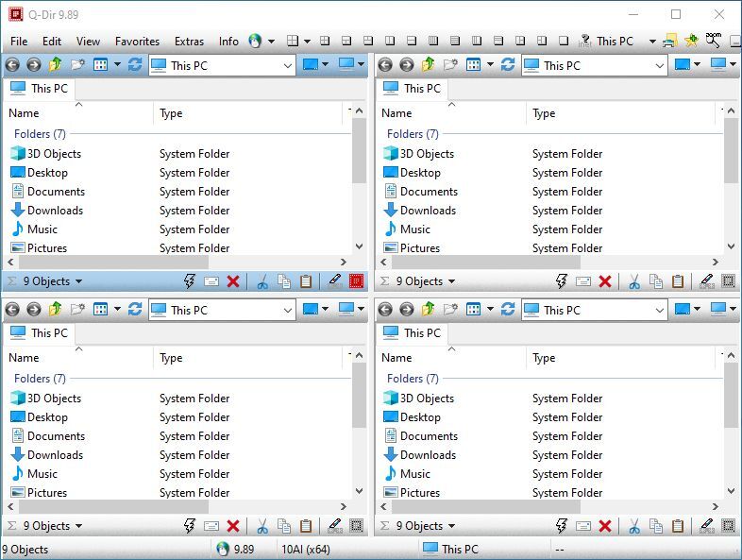Click the globe icon beside Info menu
The width and height of the screenshot is (742, 560).
click(x=255, y=42)
